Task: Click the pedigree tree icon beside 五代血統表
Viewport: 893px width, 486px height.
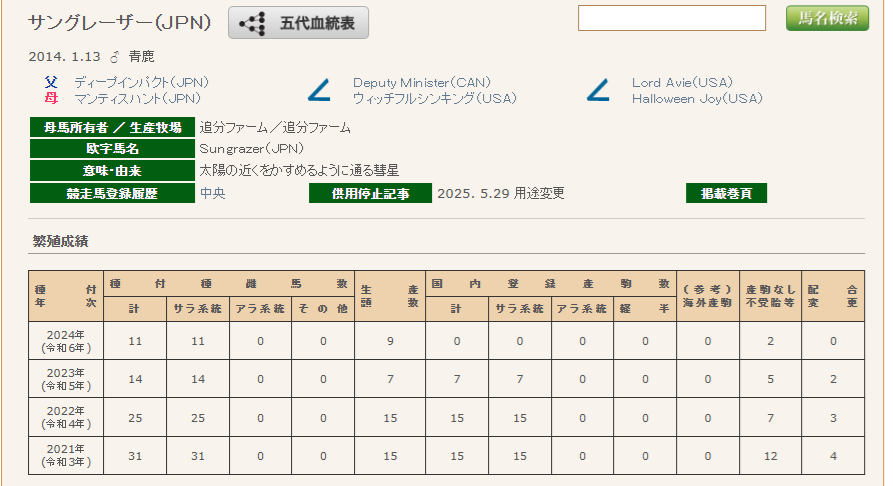Action: click(x=252, y=22)
